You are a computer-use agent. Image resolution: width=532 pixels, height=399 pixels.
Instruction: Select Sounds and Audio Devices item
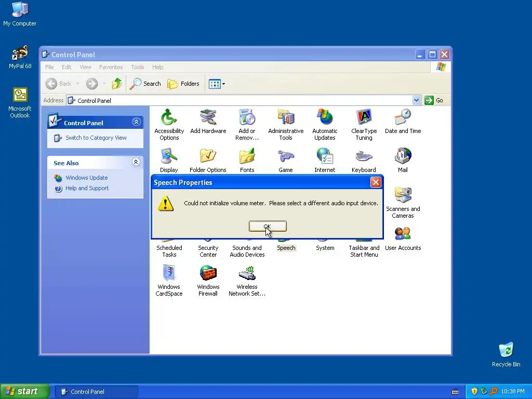(x=247, y=251)
